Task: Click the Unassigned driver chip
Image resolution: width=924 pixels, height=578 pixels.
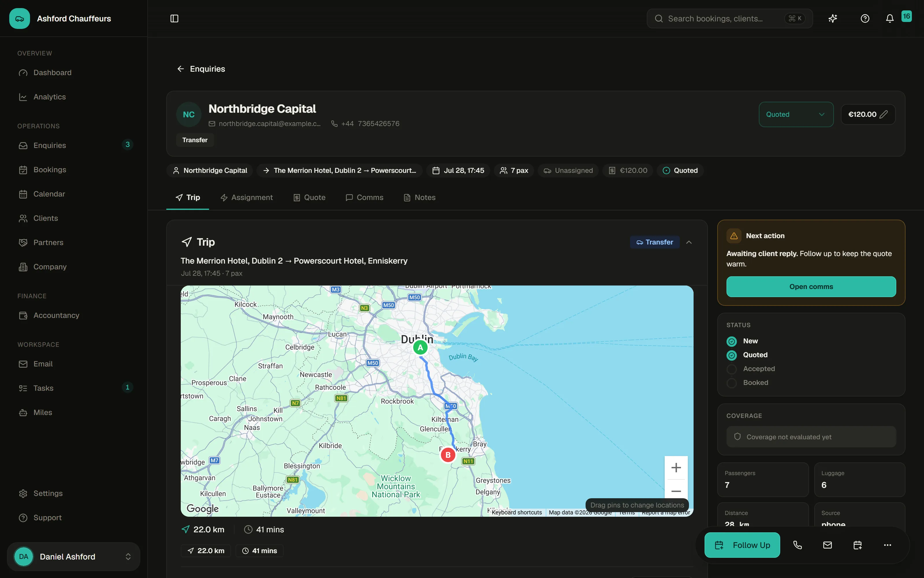Action: (568, 171)
